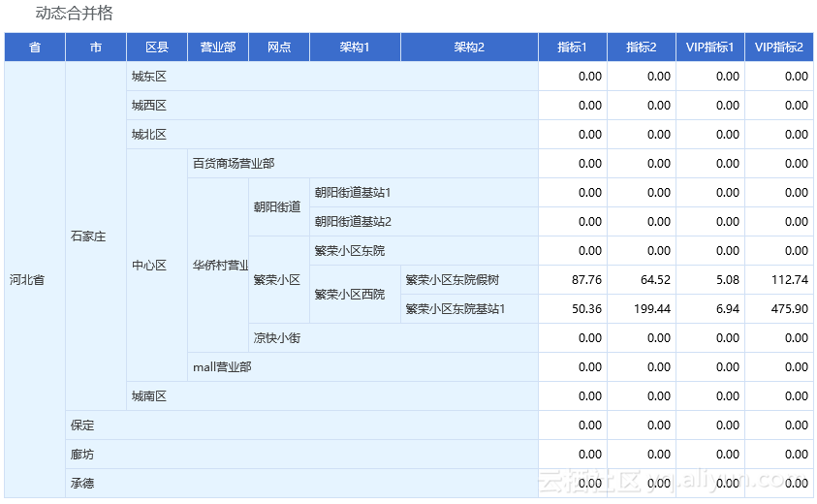The width and height of the screenshot is (817, 504).
Task: Select the 繁荣小区西院 merged cell
Action: [355, 295]
